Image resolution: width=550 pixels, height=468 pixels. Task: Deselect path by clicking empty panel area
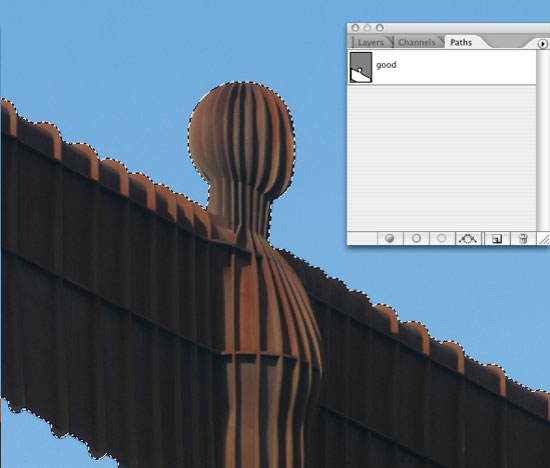(x=442, y=158)
